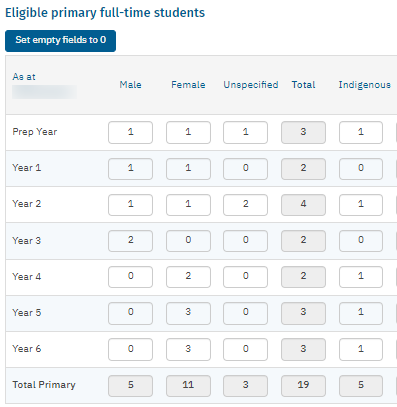
Task: Click the Total Primary grand total box
Action: click(303, 386)
